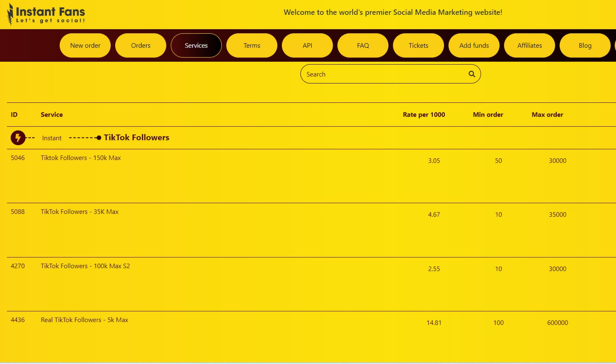Image resolution: width=616 pixels, height=364 pixels.
Task: Go to the Orders page
Action: point(141,46)
